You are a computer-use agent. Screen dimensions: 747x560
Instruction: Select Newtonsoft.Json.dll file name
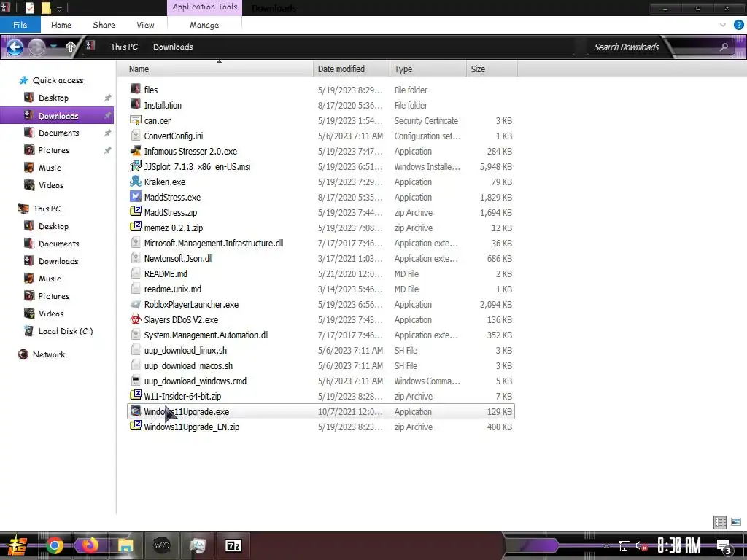pyautogui.click(x=178, y=258)
